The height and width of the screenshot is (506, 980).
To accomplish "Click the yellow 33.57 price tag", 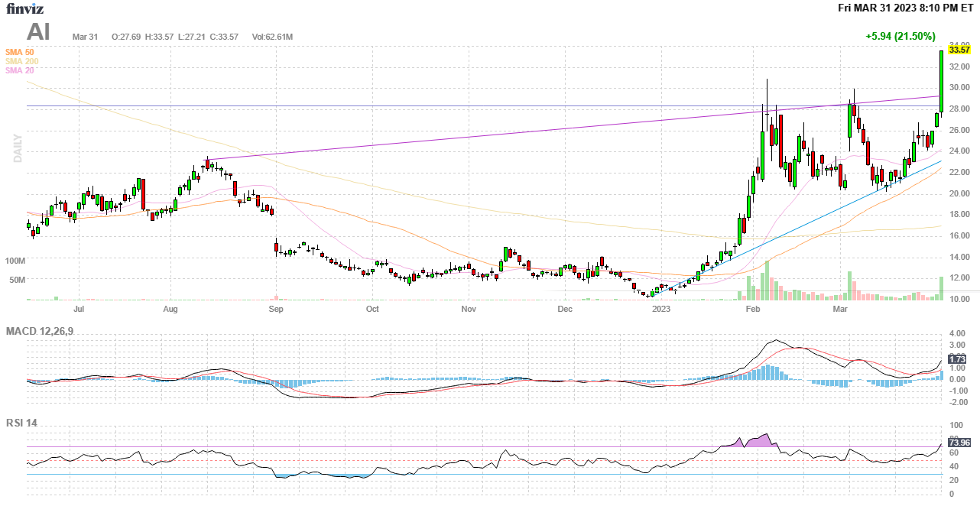I will pyautogui.click(x=959, y=50).
